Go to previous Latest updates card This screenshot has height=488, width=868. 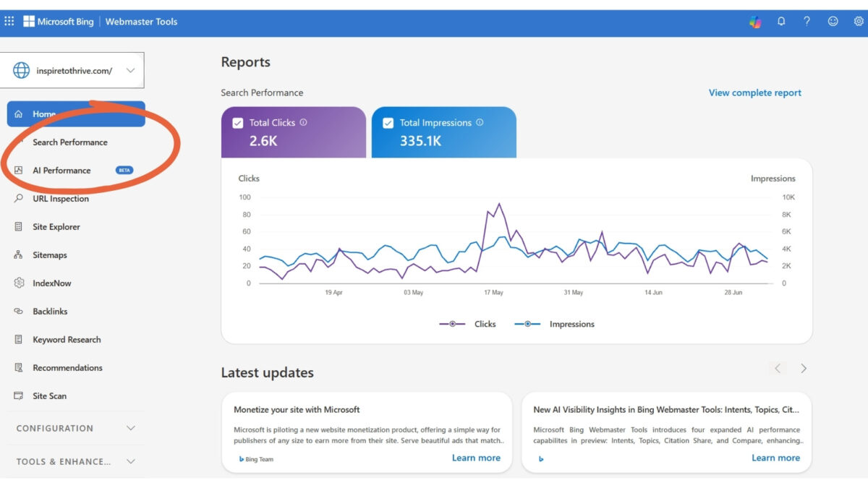778,369
